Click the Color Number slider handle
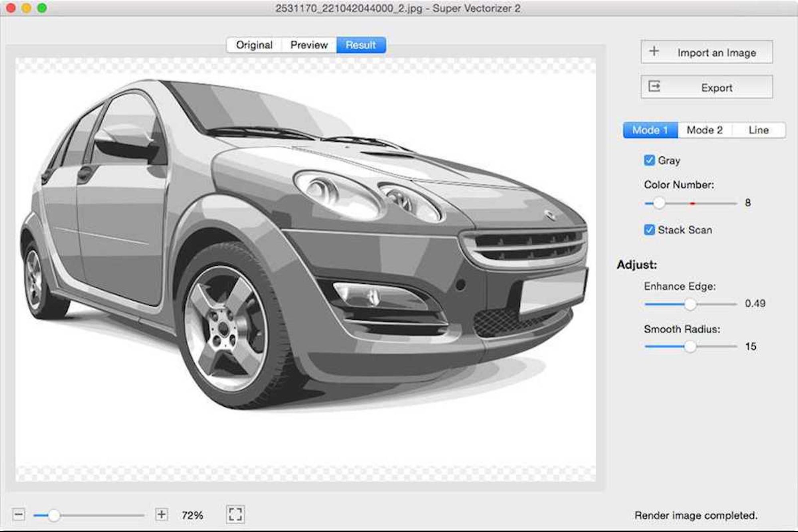Image resolution: width=798 pixels, height=532 pixels. coord(659,203)
